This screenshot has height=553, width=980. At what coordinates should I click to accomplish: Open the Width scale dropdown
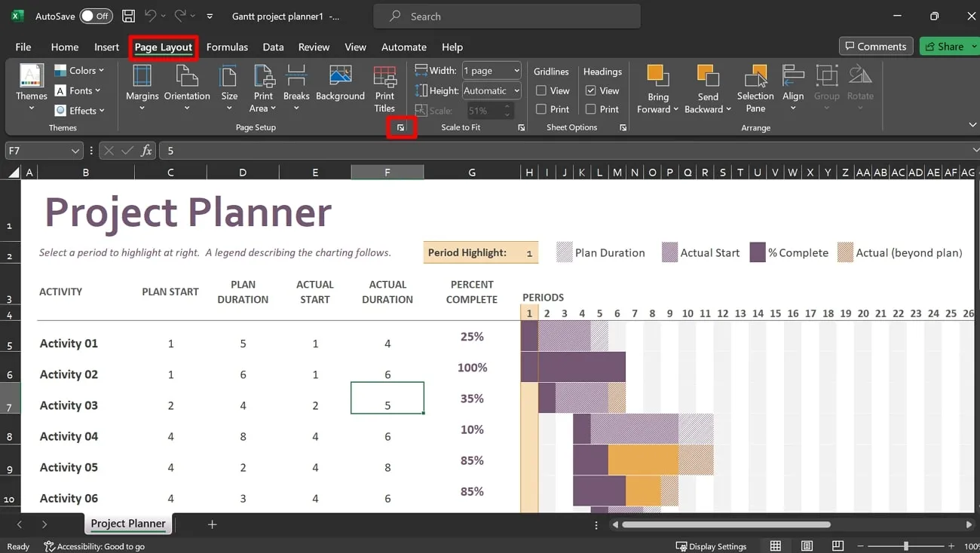point(516,70)
